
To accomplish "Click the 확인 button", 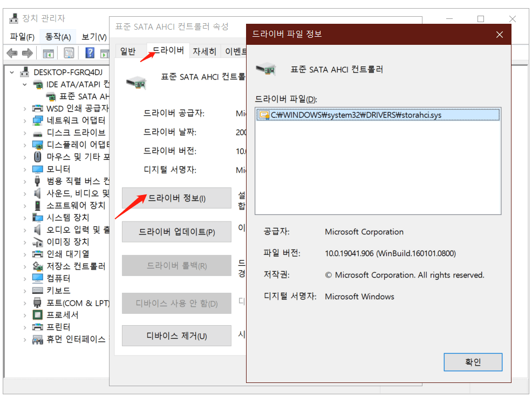I will 473,362.
